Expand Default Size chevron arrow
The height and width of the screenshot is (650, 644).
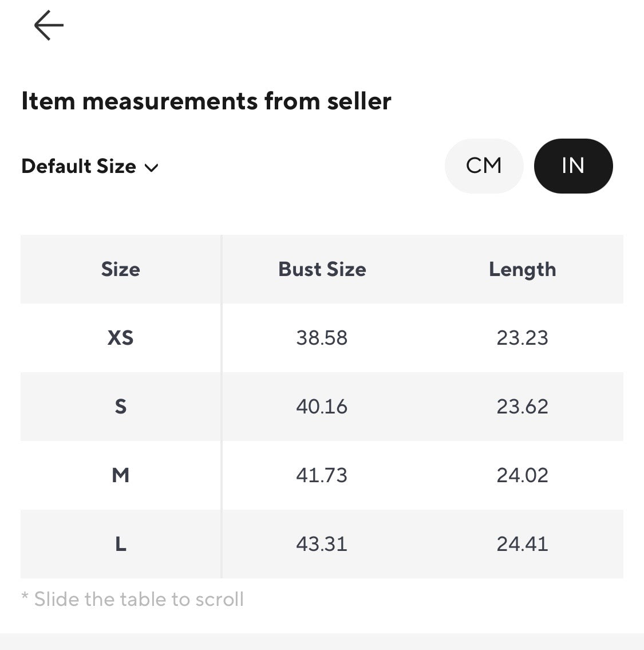point(151,168)
